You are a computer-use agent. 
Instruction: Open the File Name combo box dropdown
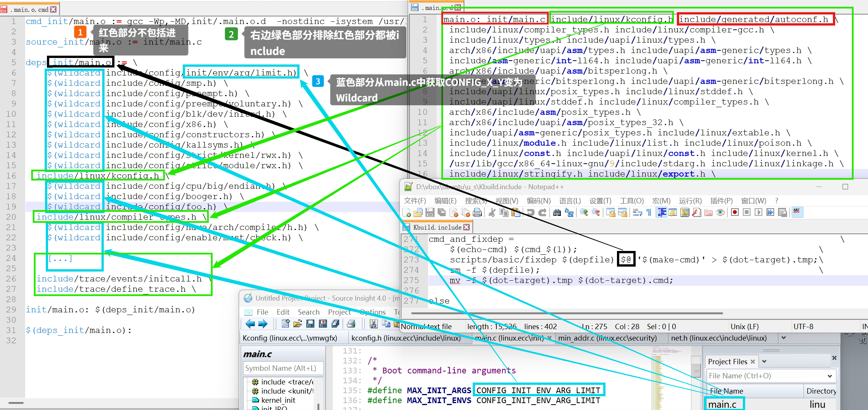(x=829, y=376)
